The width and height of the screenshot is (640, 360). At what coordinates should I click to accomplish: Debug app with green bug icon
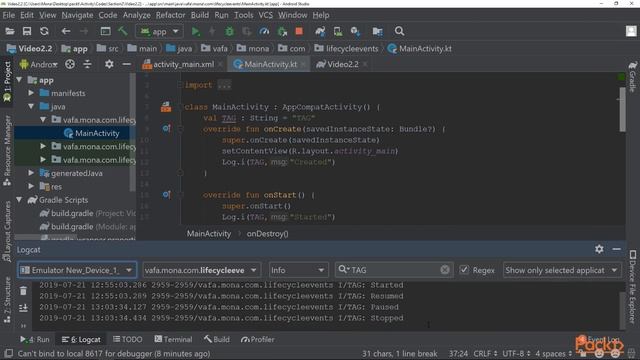[229, 31]
